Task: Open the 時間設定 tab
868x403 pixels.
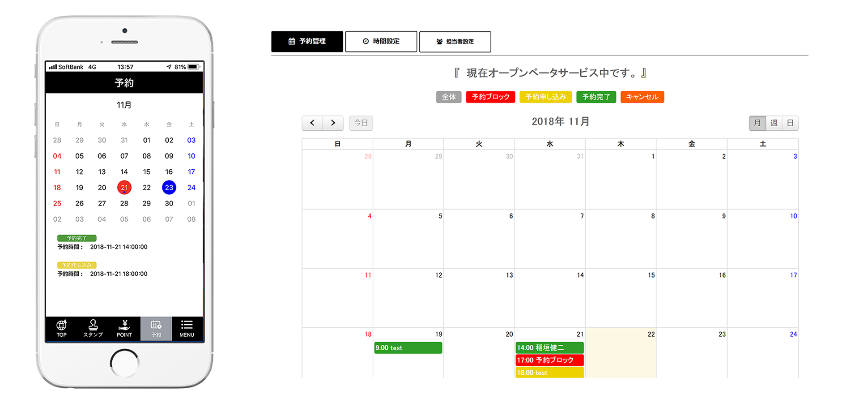Action: coord(381,41)
